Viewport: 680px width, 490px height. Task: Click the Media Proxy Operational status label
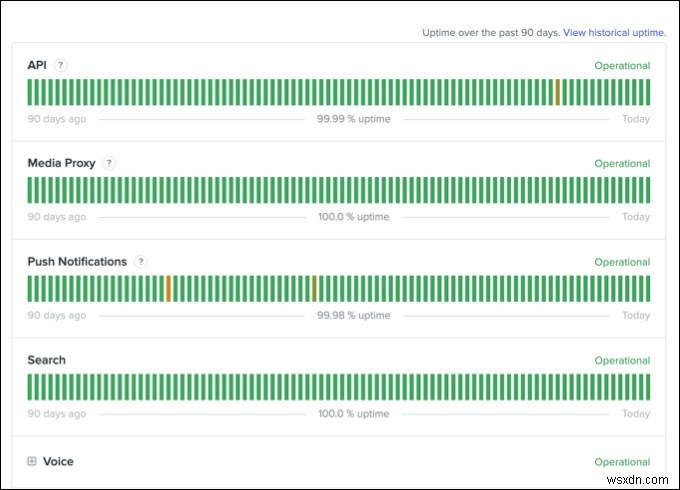[x=622, y=163]
